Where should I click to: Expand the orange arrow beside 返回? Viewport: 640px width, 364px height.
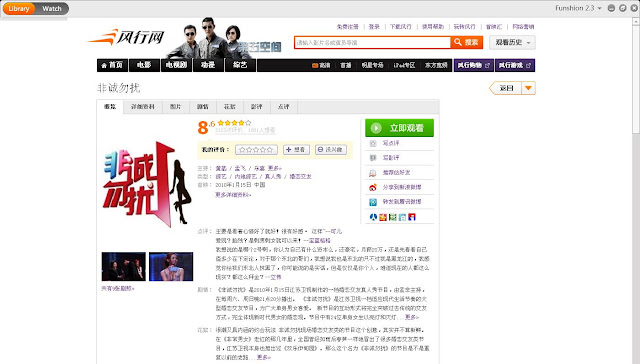point(529,88)
